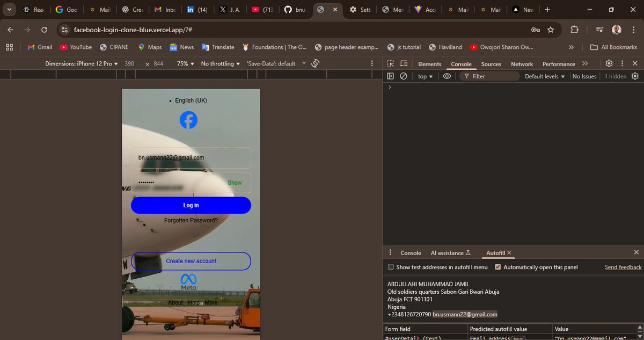Click the Facebook logo on the page
The image size is (644, 340).
[188, 120]
